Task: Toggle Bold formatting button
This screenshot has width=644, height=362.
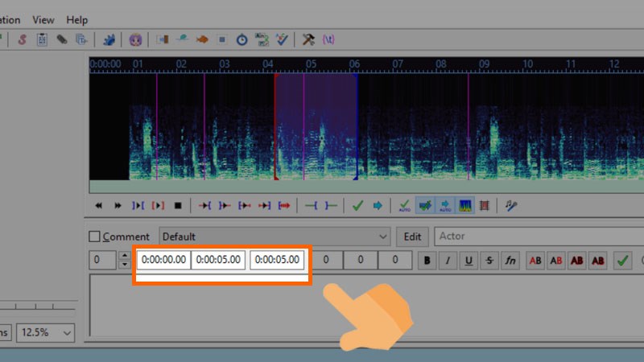Action: tap(427, 260)
